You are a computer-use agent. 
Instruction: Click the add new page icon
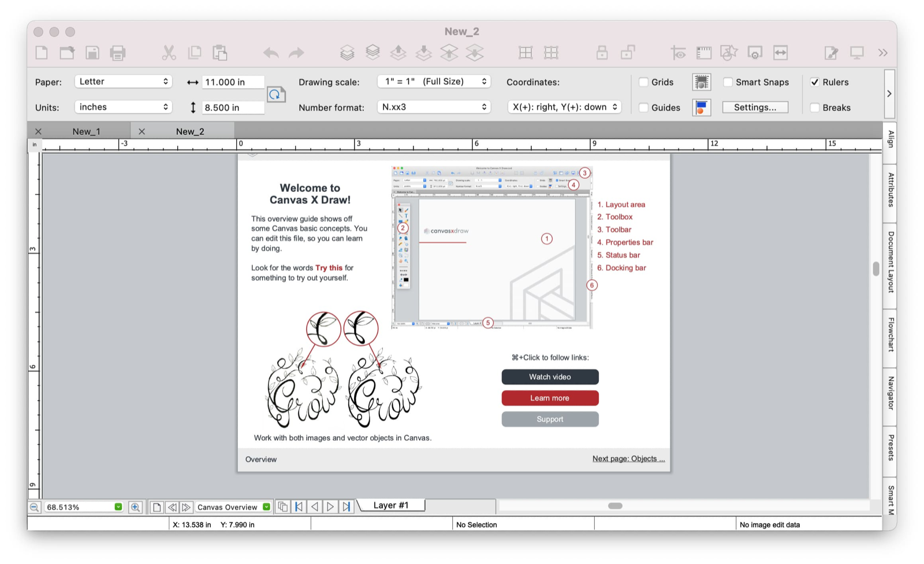pos(157,507)
